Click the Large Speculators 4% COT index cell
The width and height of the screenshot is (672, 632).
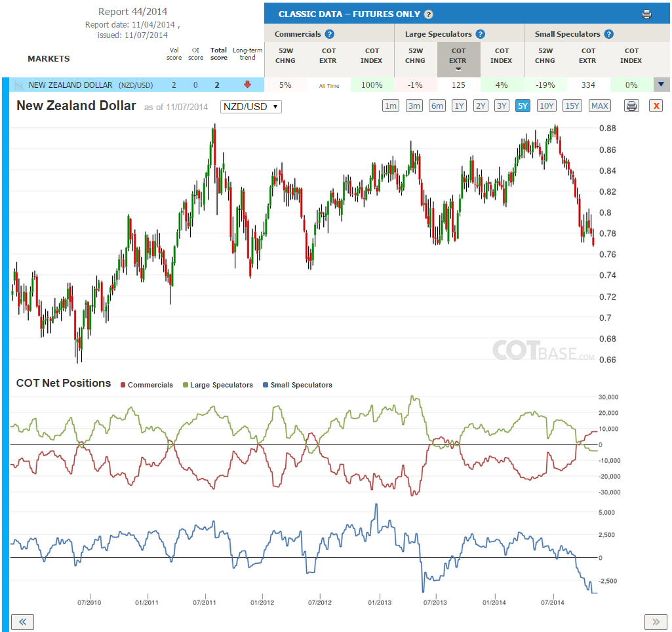pos(502,85)
